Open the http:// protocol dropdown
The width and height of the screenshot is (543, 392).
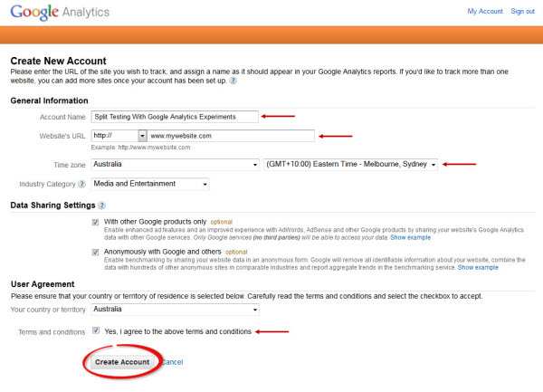pos(119,136)
